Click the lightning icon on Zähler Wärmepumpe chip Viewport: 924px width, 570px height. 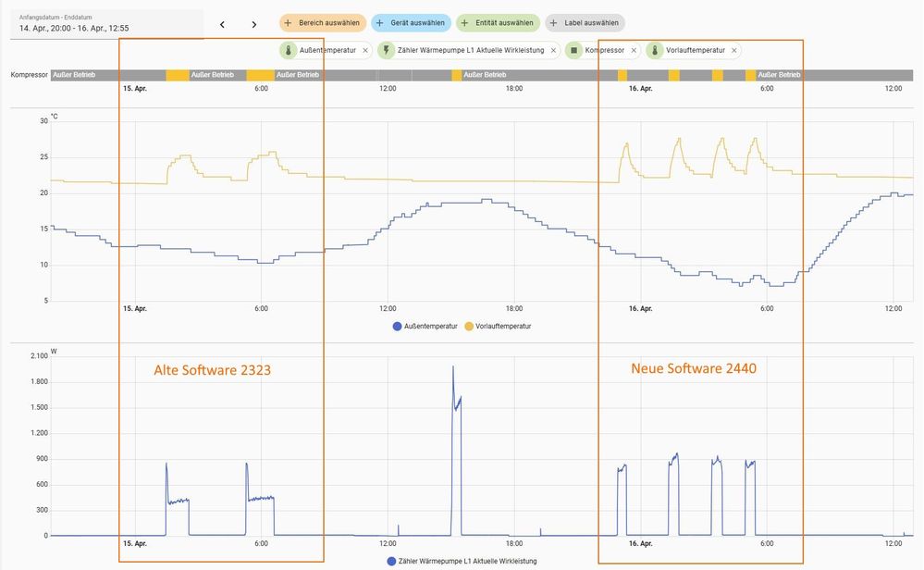(387, 50)
